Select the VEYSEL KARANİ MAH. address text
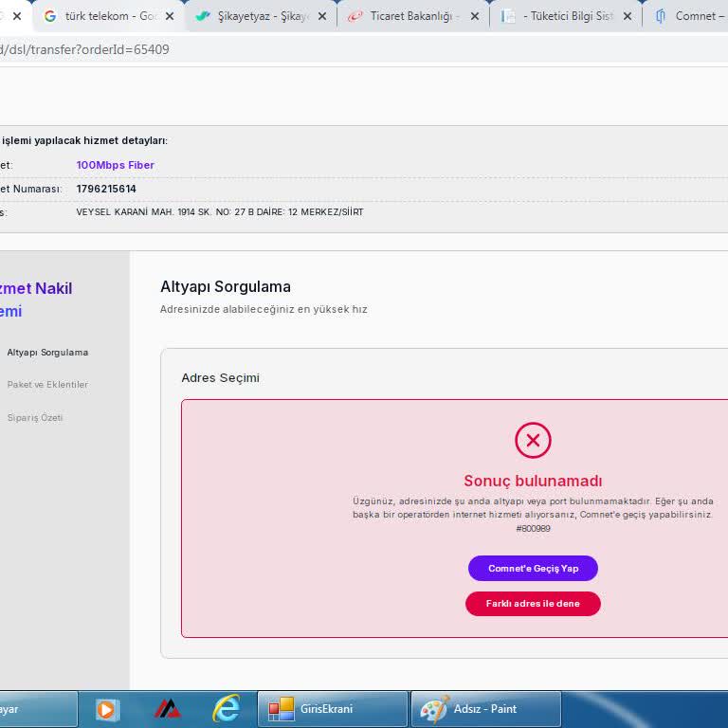 pos(220,212)
